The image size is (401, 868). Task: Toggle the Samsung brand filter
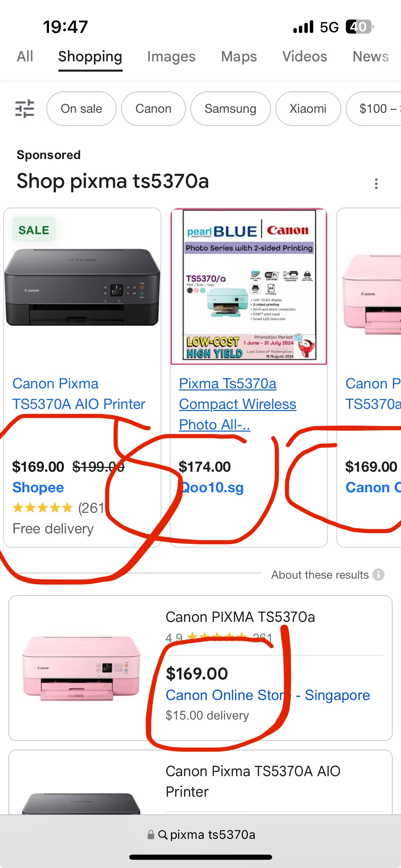point(230,108)
